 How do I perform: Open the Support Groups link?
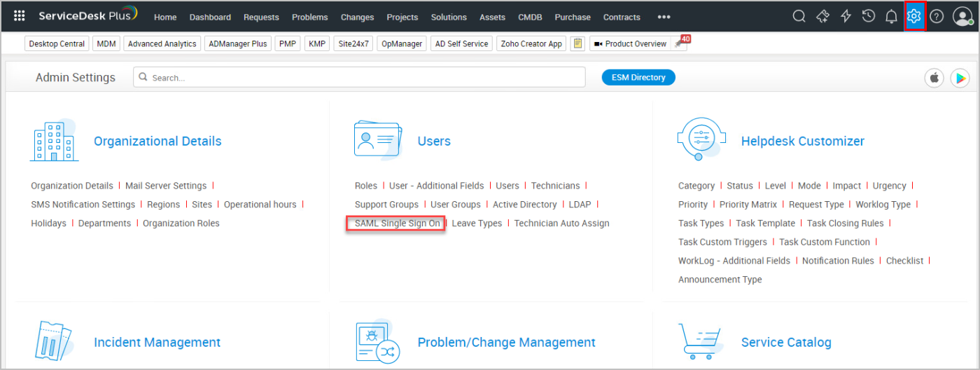(386, 205)
